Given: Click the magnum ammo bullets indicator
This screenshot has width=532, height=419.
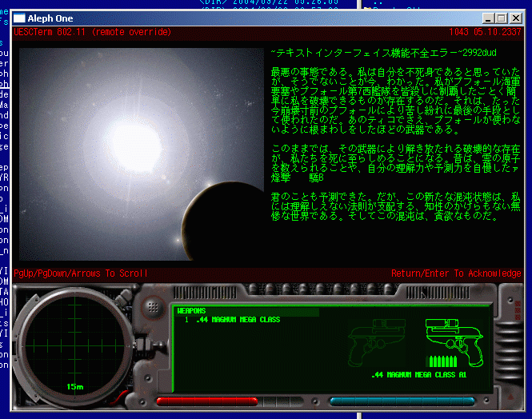Looking at the screenshot, I should point(443,361).
